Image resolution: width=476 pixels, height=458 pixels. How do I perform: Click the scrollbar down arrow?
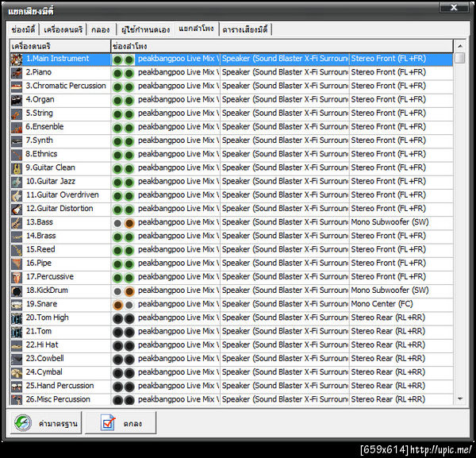[460, 398]
